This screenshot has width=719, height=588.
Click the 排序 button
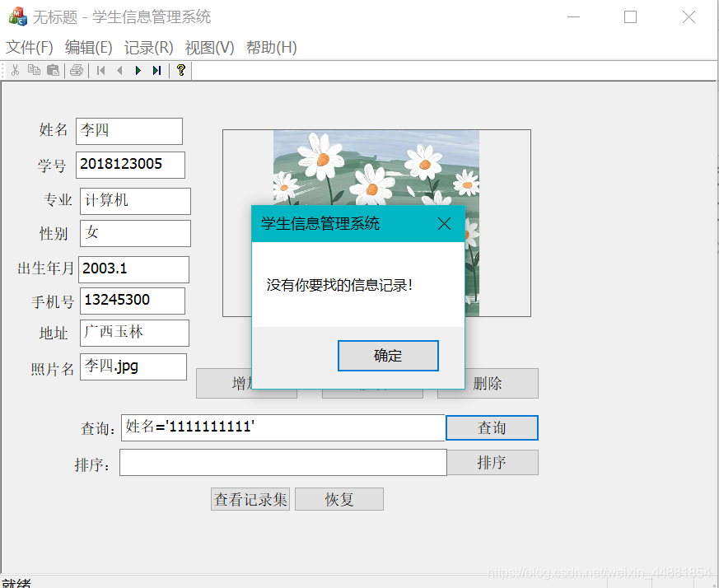[492, 462]
